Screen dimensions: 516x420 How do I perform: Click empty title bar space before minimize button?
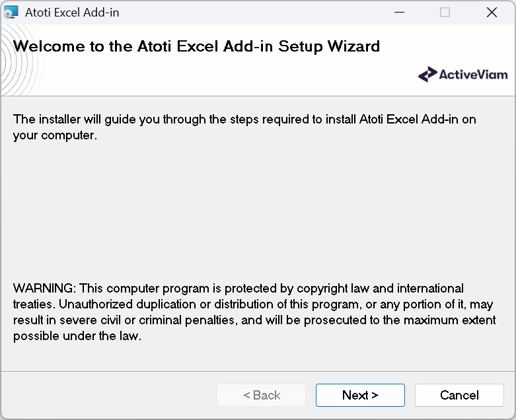(264, 13)
